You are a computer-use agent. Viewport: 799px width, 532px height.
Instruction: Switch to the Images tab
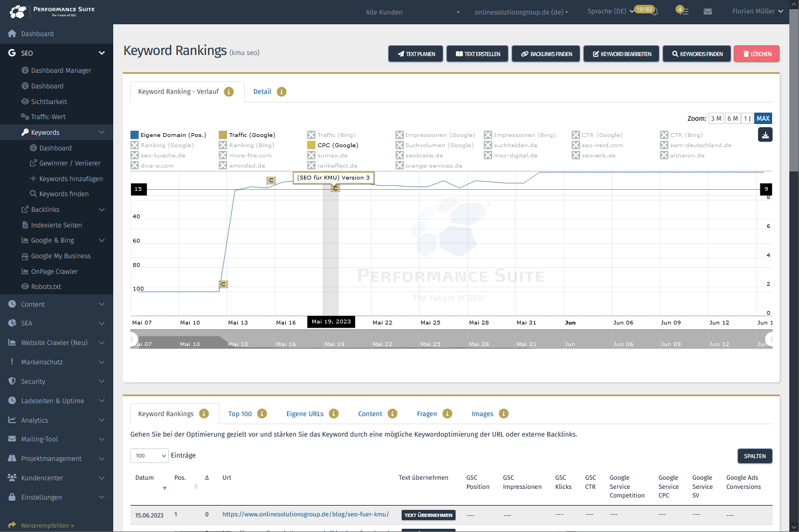483,414
